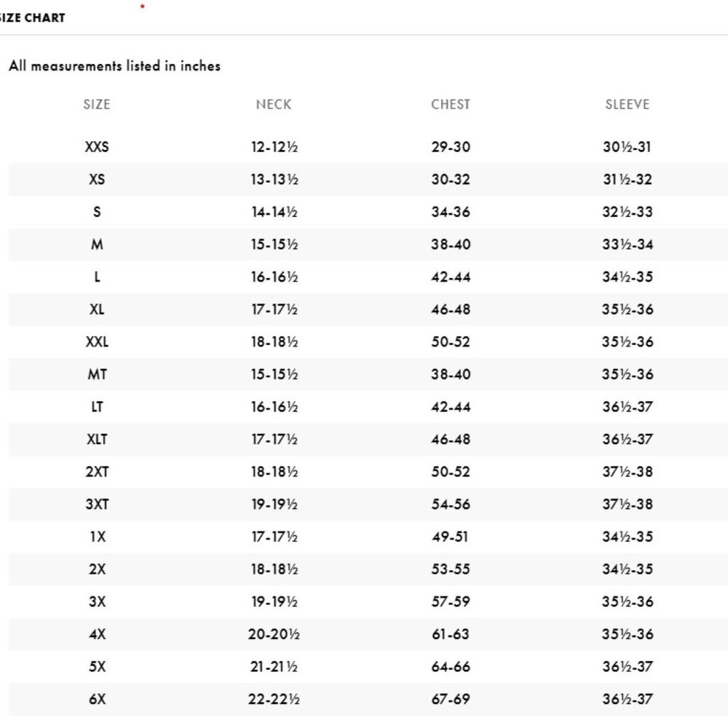Click sleeve measurement 30½-31 for XXS
This screenshot has height=728, width=728.
pyautogui.click(x=627, y=147)
